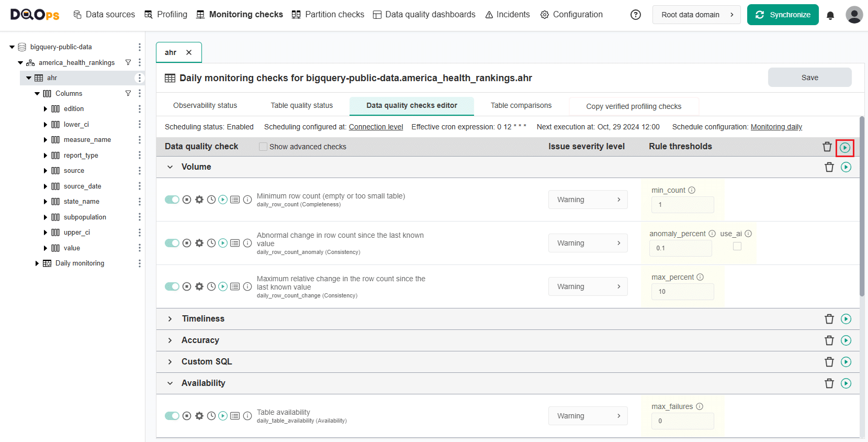Open the help question mark icon
This screenshot has height=442, width=868.
pyautogui.click(x=636, y=15)
